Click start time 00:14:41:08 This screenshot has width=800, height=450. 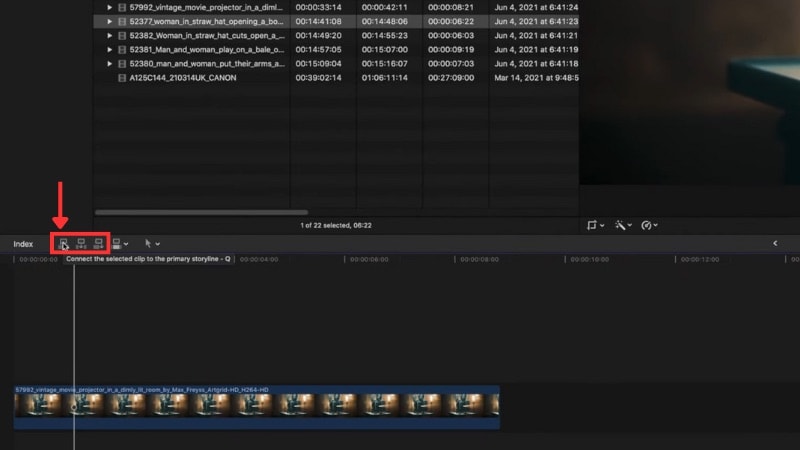[318, 21]
